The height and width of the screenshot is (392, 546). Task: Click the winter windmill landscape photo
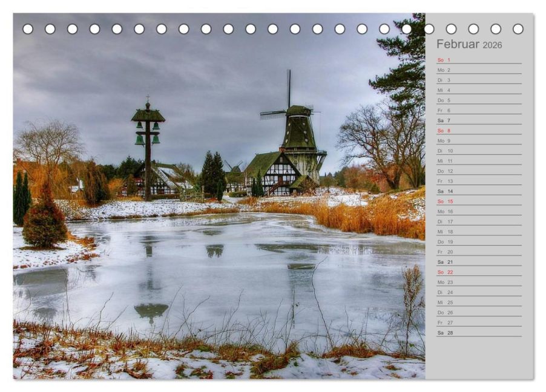tap(219, 196)
